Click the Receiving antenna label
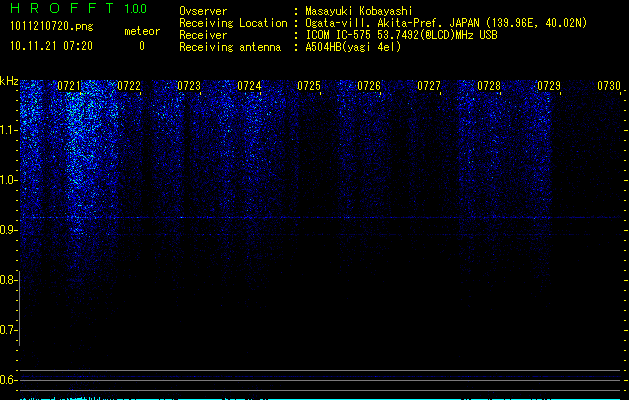 pos(230,47)
